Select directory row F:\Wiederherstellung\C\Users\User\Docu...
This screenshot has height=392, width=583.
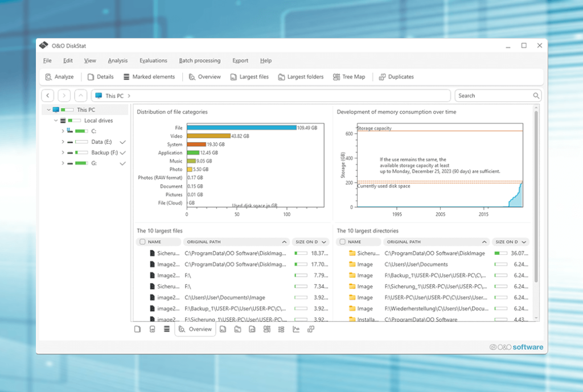tap(433, 309)
